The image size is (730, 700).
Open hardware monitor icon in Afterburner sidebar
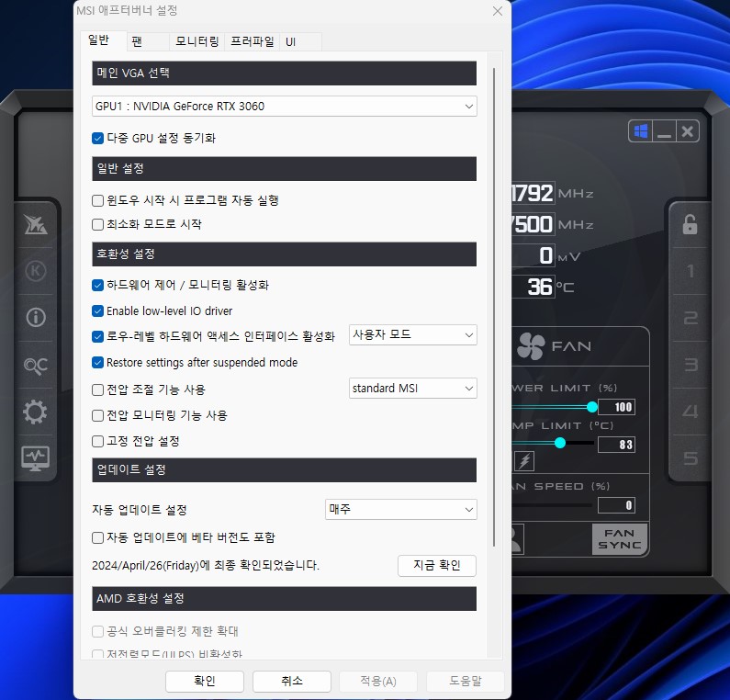pos(36,457)
